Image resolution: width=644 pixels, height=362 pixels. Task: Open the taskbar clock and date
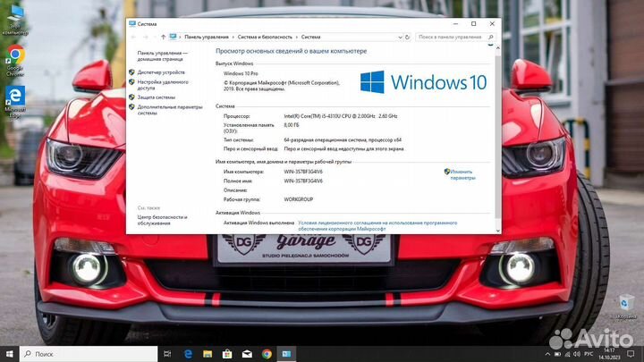[x=609, y=354]
